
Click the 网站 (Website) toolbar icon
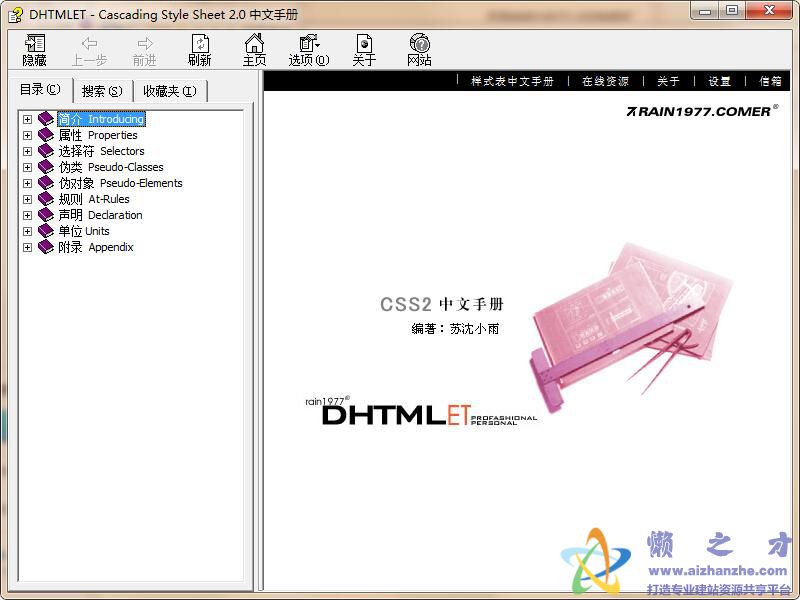tap(419, 50)
